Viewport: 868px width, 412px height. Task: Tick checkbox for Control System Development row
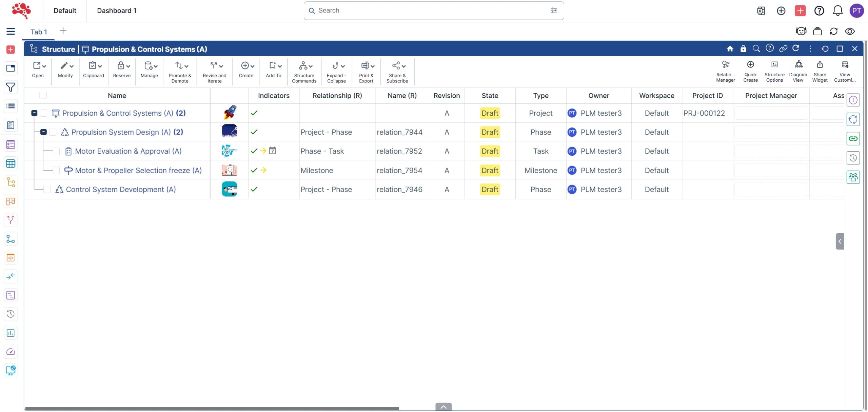pyautogui.click(x=47, y=190)
